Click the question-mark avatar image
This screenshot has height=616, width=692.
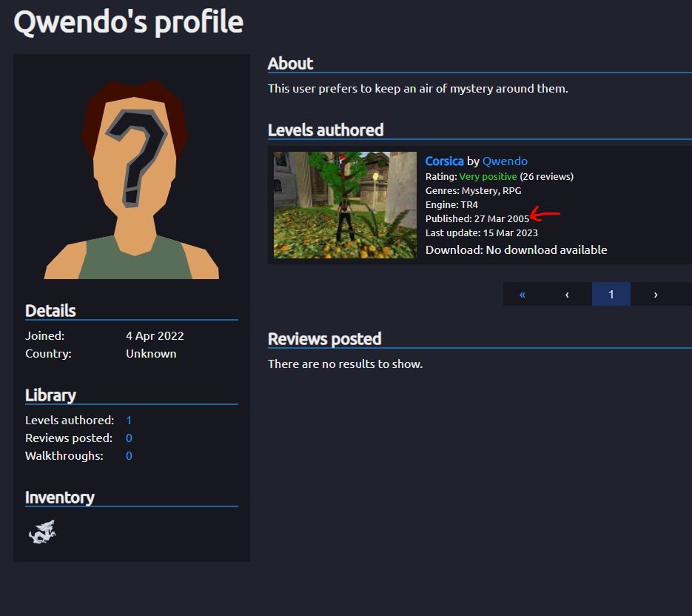(131, 170)
